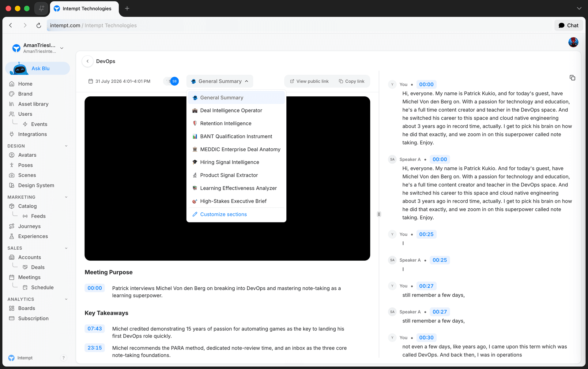Image resolution: width=588 pixels, height=369 pixels.
Task: Collapse the SALES sidebar section
Action: (x=66, y=248)
